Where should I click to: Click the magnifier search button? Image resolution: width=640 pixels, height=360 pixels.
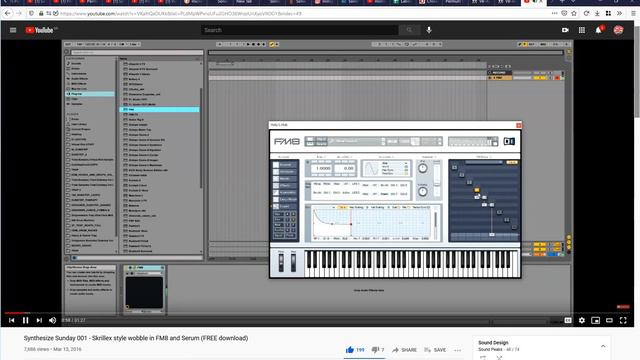[409, 30]
